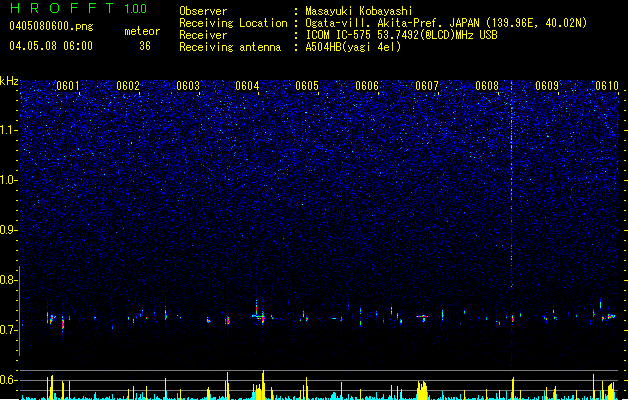Click the 1.0 kHz axis label
The image size is (629, 400).
click(8, 180)
